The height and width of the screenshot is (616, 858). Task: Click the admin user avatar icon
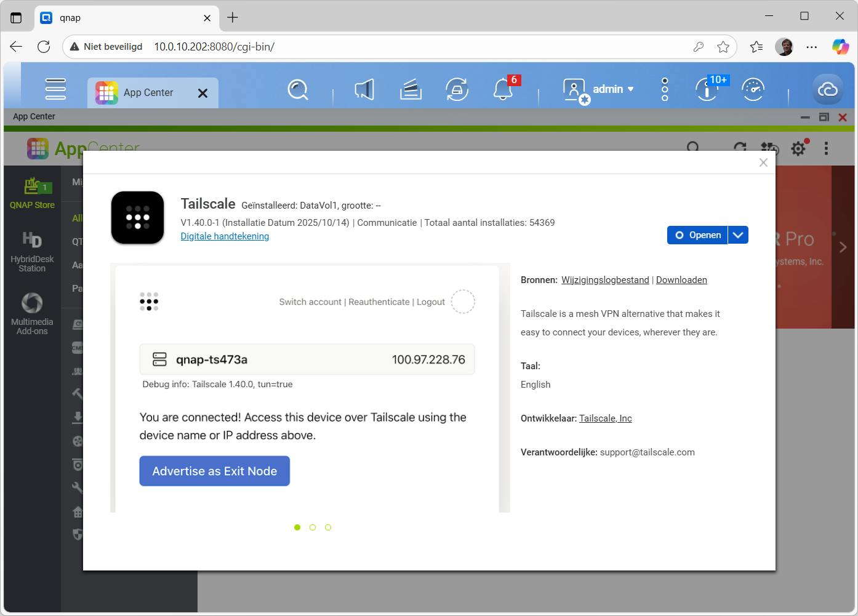click(x=575, y=90)
